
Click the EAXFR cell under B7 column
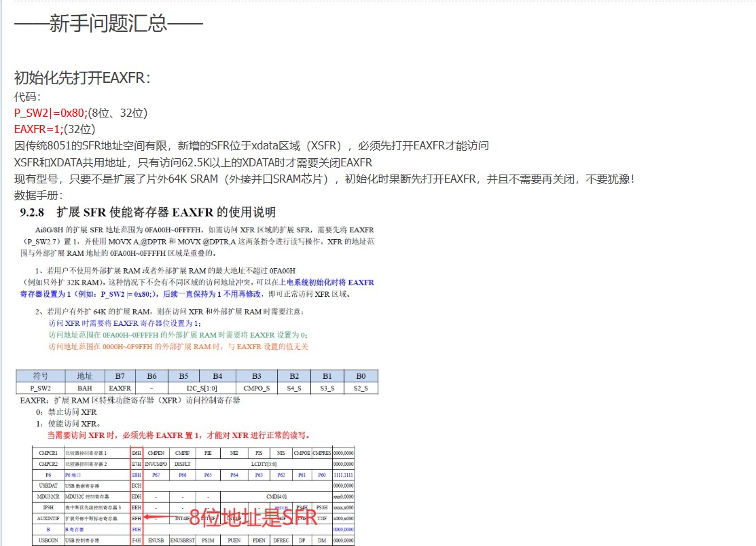(x=120, y=388)
